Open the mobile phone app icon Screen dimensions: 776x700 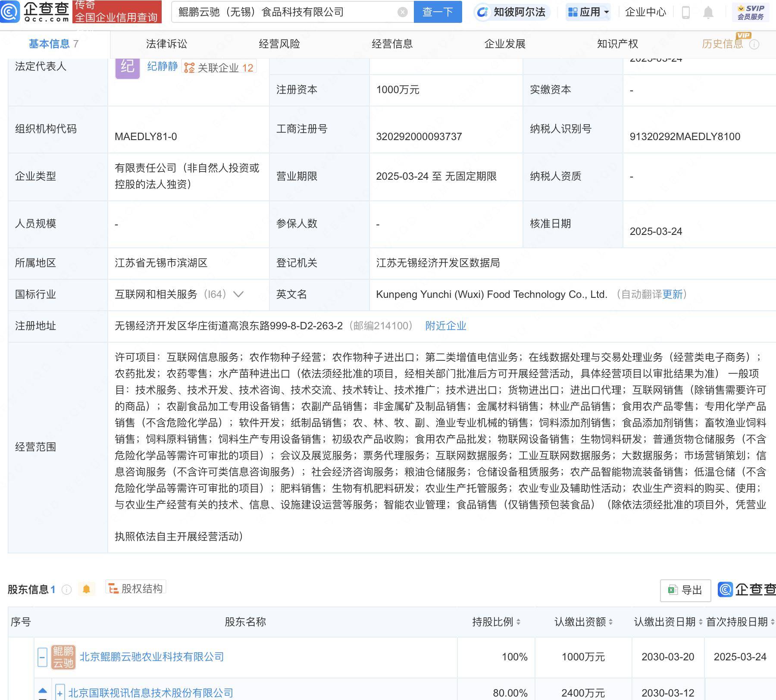click(x=686, y=12)
